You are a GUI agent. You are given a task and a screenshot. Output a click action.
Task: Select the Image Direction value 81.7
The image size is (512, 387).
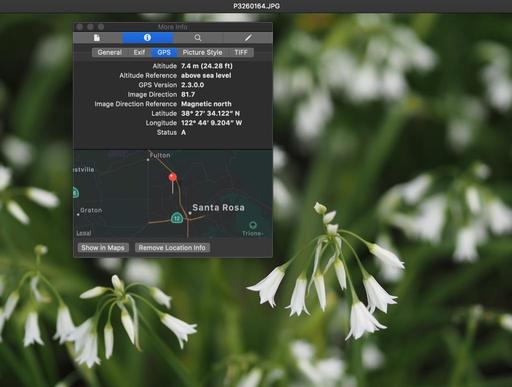tap(188, 94)
